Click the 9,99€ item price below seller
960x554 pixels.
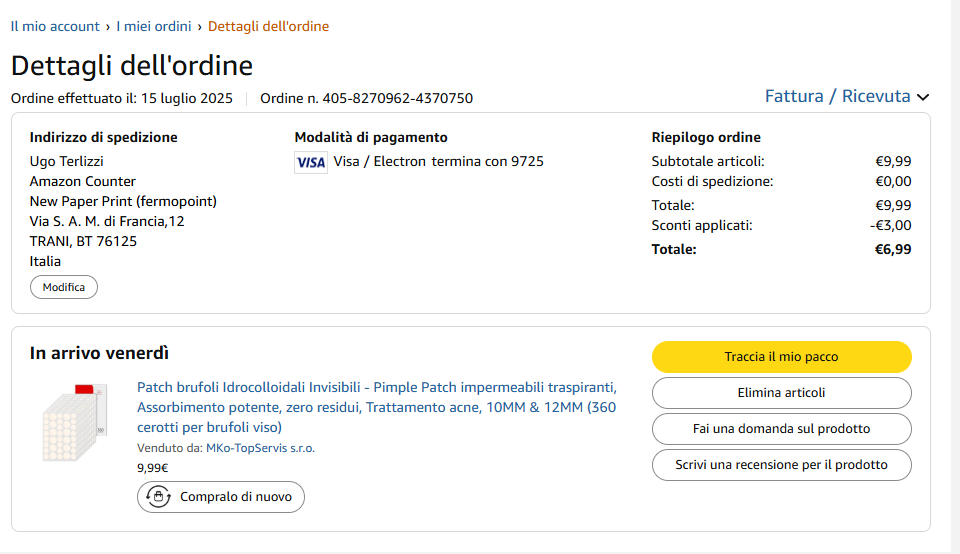pyautogui.click(x=152, y=467)
